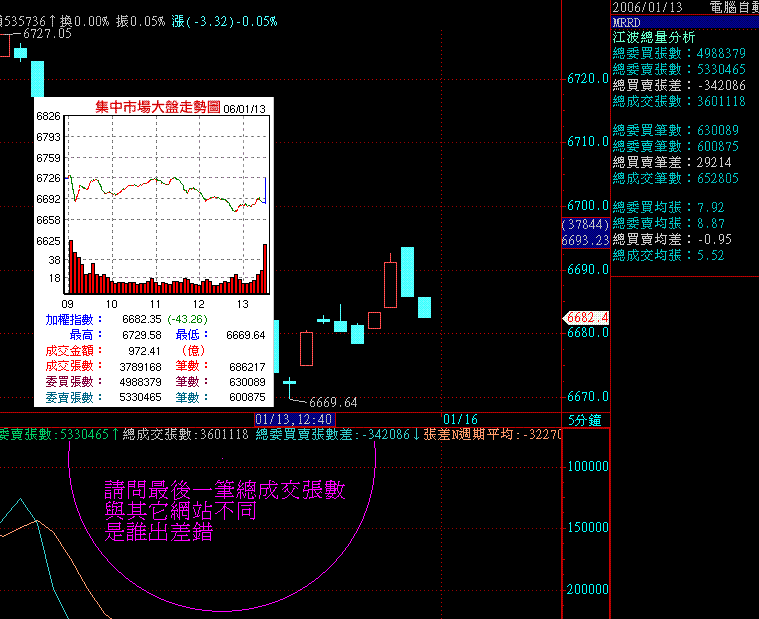Click the 6720.0 price axis label
Screen dimensions: 759x619
pos(588,78)
